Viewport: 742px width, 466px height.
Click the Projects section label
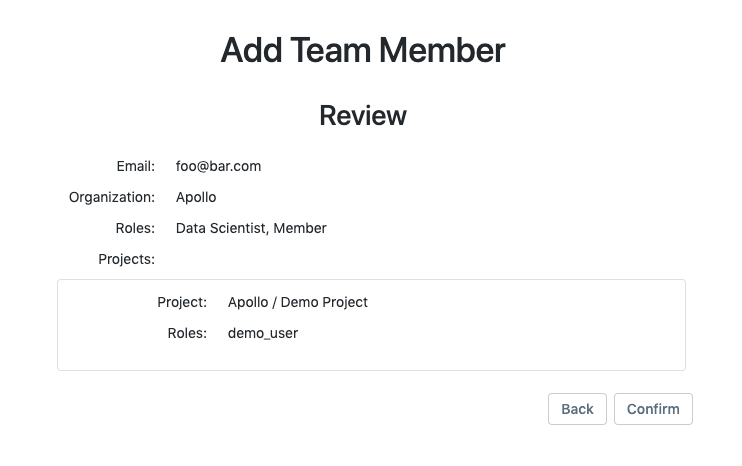click(x=126, y=259)
